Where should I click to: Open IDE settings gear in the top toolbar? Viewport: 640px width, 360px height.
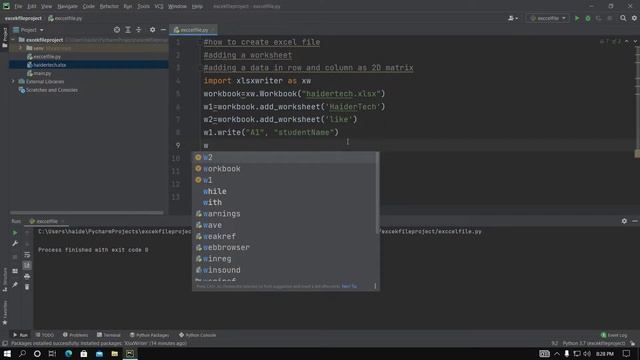(x=634, y=18)
